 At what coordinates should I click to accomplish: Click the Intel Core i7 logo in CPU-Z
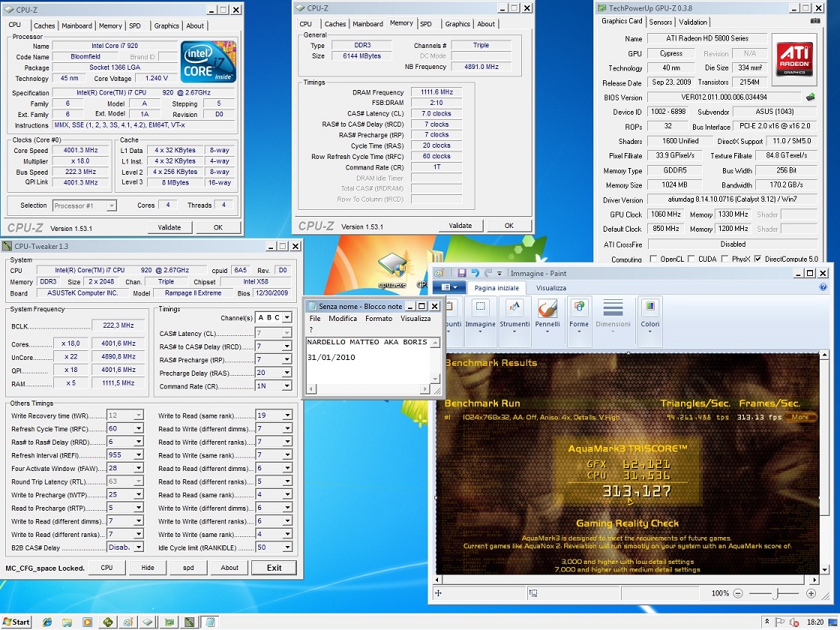point(208,61)
